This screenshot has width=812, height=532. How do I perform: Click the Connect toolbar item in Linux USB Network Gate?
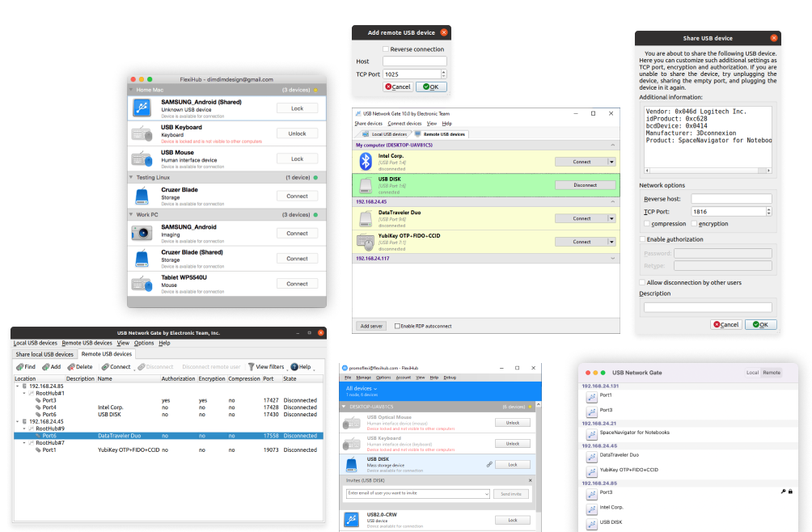pyautogui.click(x=116, y=367)
